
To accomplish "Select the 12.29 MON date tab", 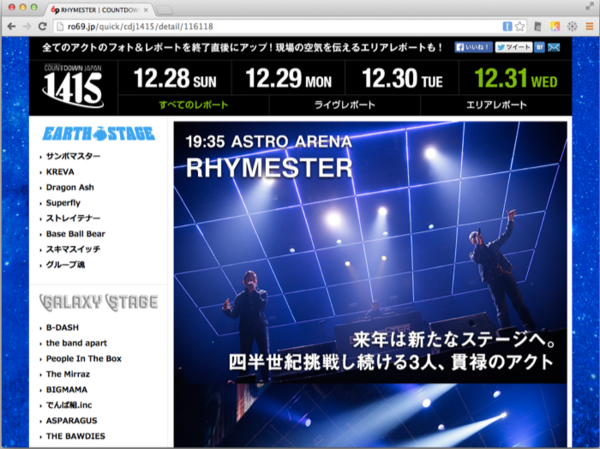I will (289, 78).
